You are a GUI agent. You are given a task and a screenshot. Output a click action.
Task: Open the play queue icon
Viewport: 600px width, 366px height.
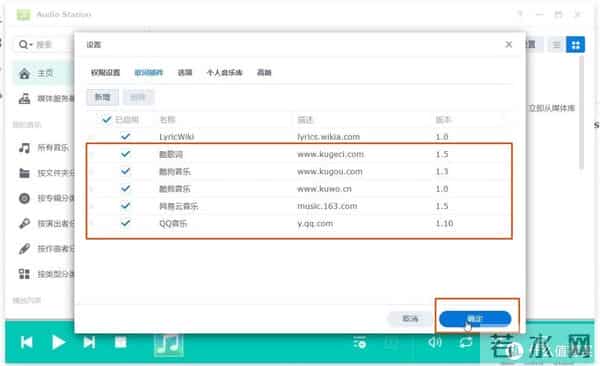point(360,342)
